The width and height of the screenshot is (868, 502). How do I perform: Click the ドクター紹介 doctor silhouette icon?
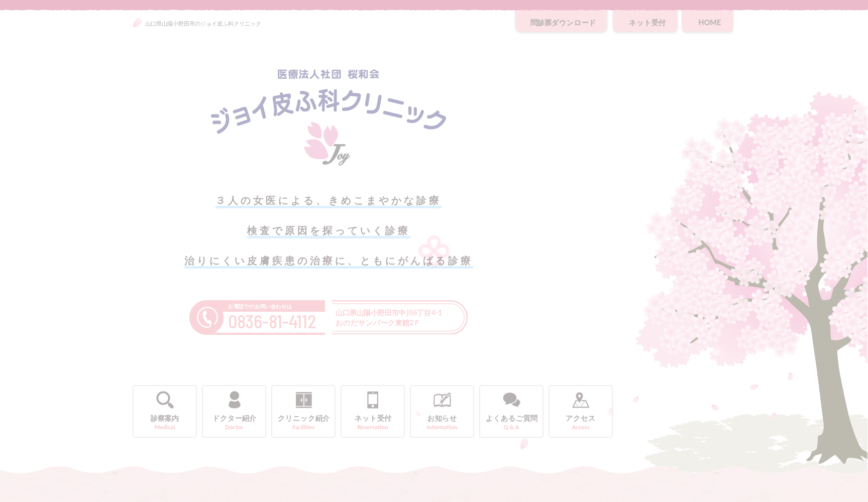point(234,400)
